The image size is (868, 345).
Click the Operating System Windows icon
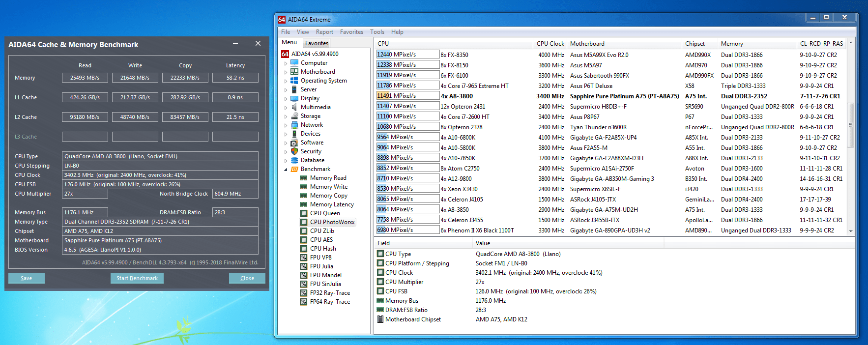click(x=294, y=81)
